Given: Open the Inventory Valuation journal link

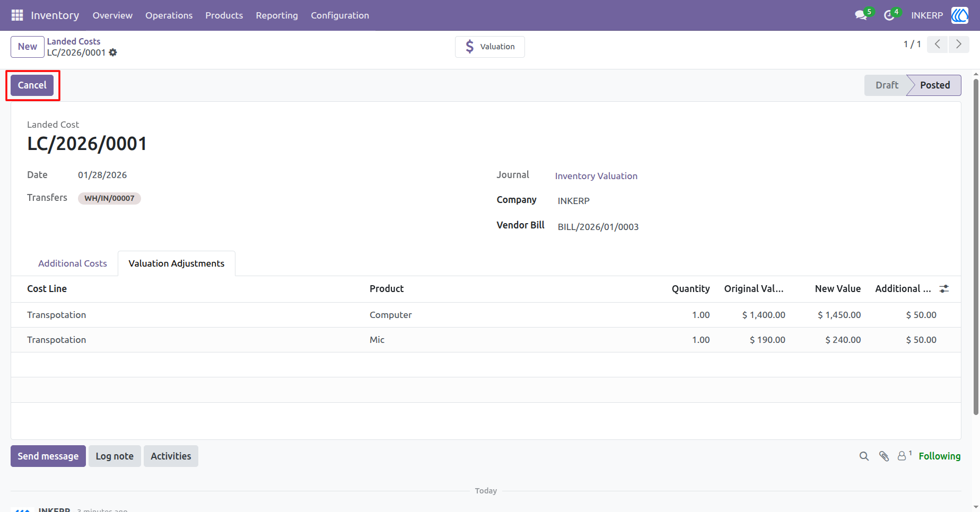Looking at the screenshot, I should (x=596, y=176).
